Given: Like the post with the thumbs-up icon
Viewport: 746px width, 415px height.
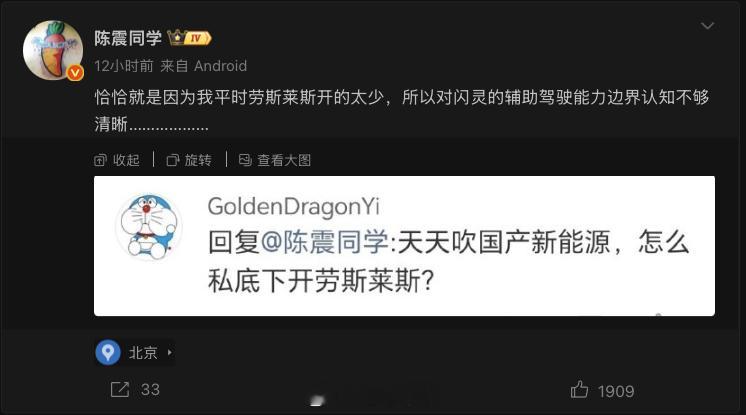Looking at the screenshot, I should point(579,390).
